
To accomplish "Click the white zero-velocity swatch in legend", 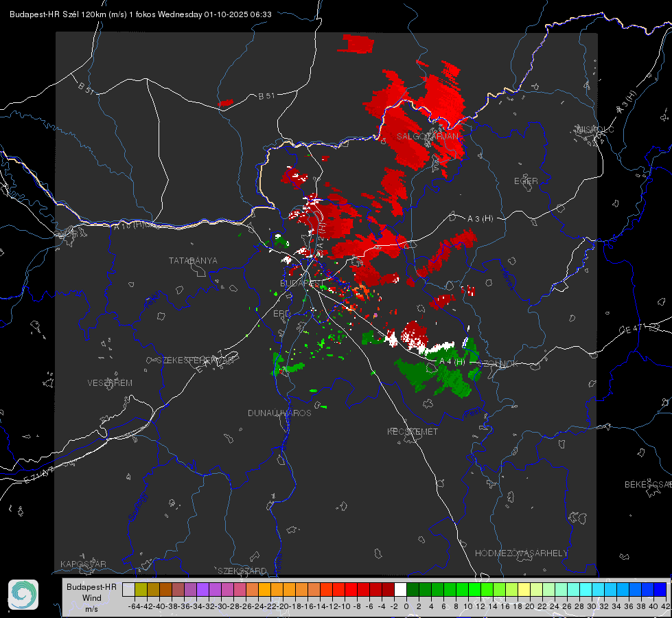I will 400,589.
